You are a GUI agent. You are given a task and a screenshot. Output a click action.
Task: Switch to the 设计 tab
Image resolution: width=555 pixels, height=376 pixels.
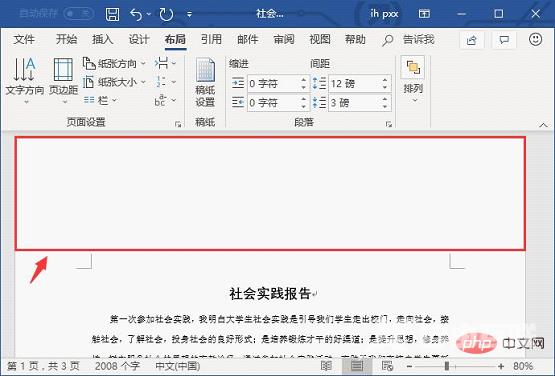point(139,39)
